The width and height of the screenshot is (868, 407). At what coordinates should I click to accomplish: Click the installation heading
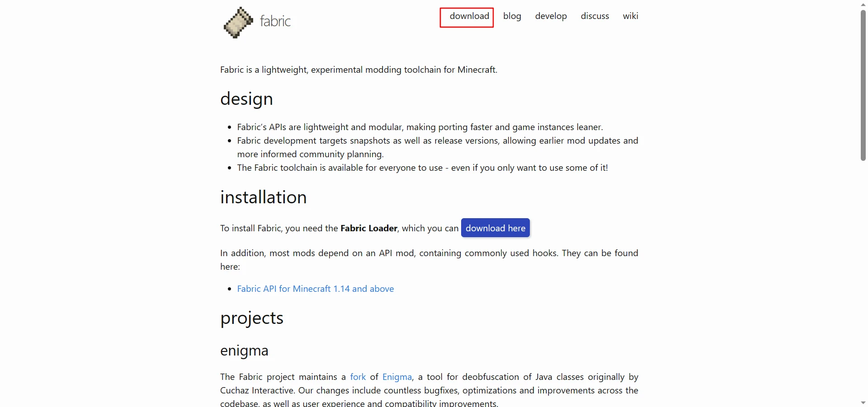[264, 197]
